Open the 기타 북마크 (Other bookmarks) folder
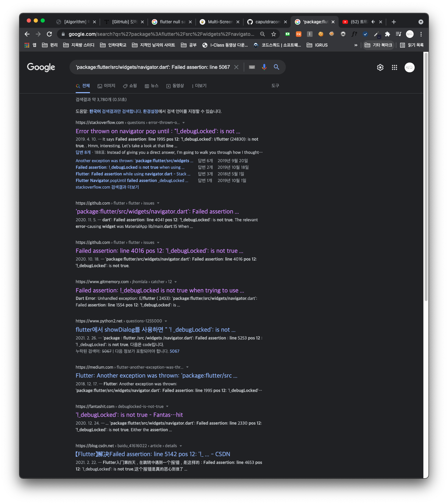The width and height of the screenshot is (448, 504). [379, 45]
